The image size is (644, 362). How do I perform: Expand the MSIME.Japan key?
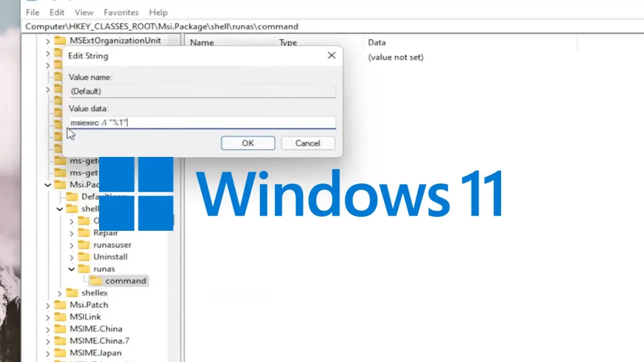coord(48,353)
